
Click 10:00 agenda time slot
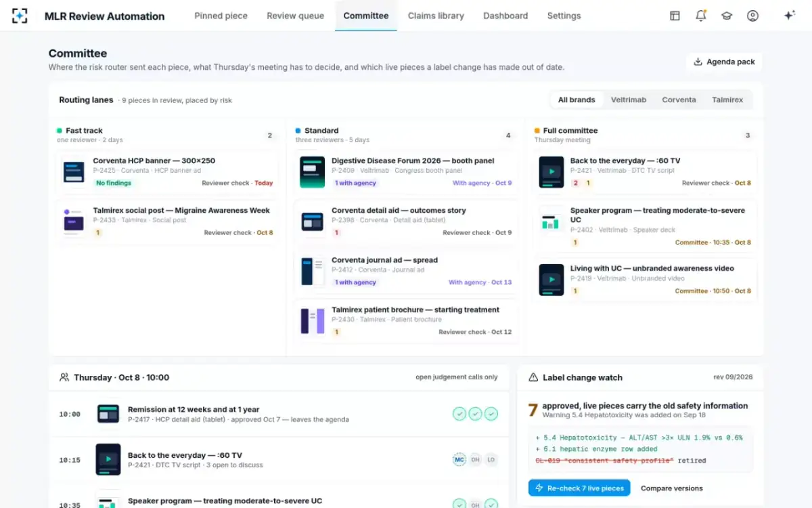pos(70,414)
